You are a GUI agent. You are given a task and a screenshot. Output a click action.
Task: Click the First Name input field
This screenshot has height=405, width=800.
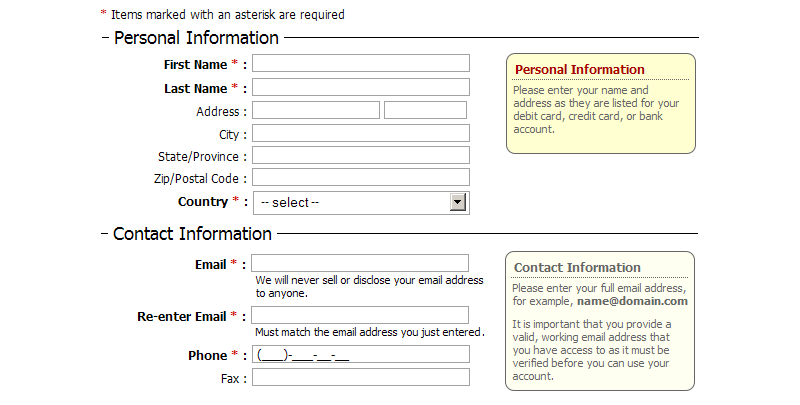click(x=361, y=63)
